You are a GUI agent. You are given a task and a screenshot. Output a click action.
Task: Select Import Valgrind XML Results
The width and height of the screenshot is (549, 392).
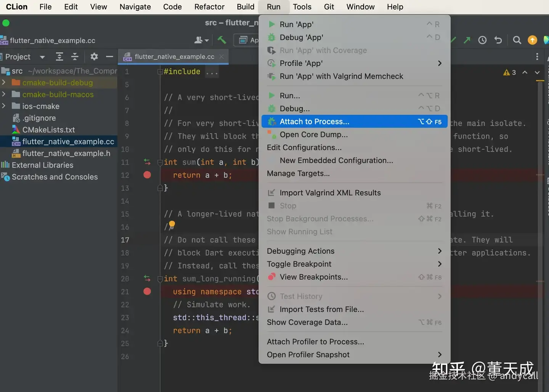coord(355,193)
